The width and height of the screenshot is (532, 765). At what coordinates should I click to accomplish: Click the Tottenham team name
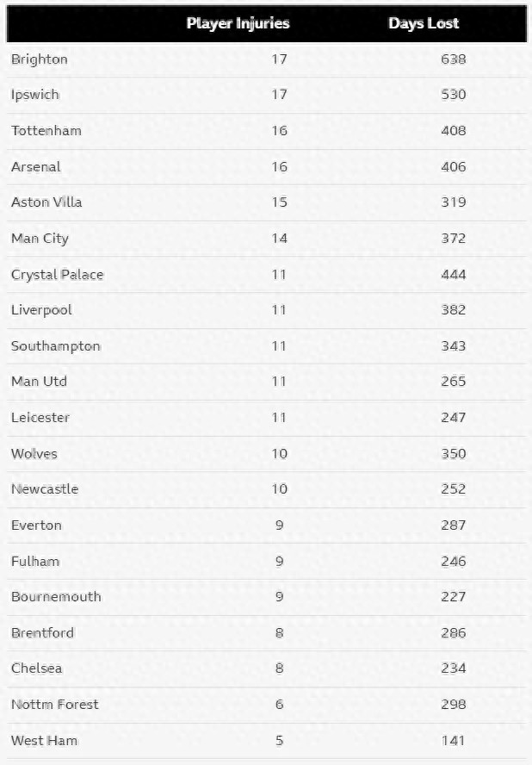pyautogui.click(x=46, y=131)
